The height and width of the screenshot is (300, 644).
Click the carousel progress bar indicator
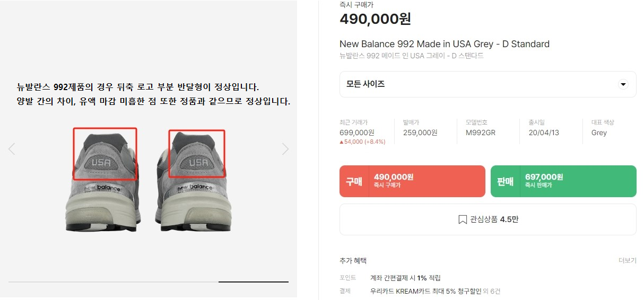254,281
